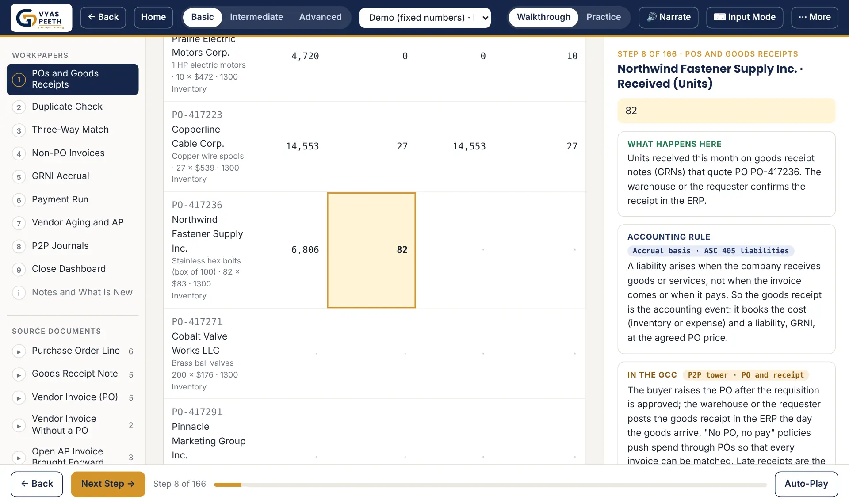Switch difficulty to Basic
The height and width of the screenshot is (504, 849).
coord(203,17)
